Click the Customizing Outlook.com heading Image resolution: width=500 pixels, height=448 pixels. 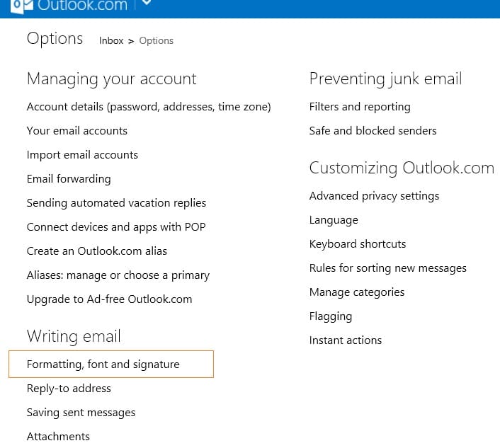tap(402, 168)
